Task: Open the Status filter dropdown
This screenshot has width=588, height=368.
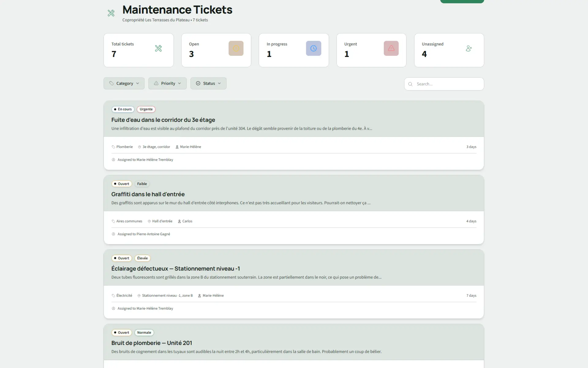Action: [x=208, y=83]
